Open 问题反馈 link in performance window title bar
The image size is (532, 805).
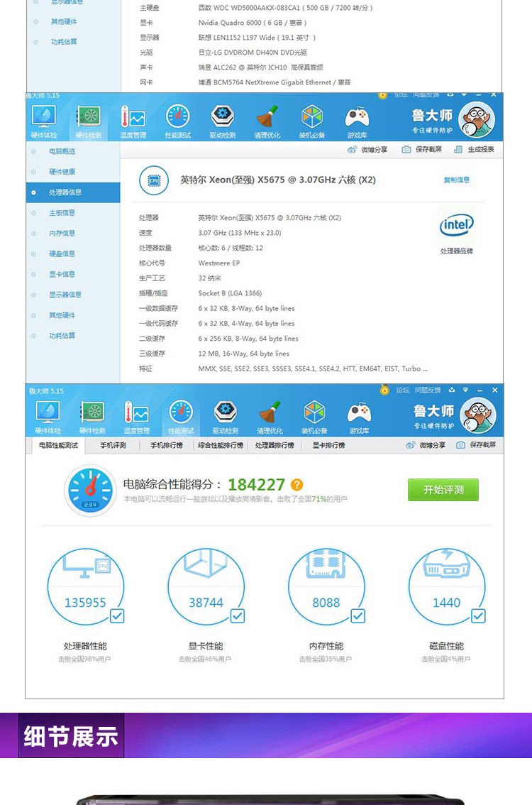coord(427,390)
